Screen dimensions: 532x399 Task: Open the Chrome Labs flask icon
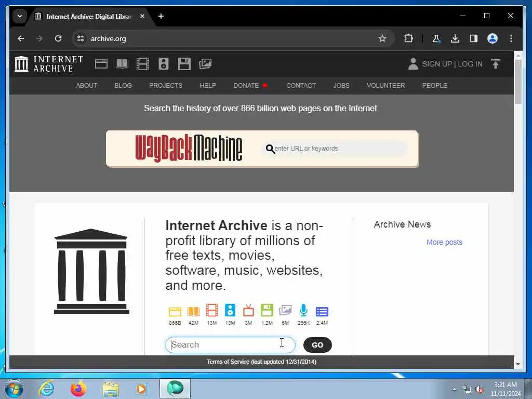click(436, 38)
